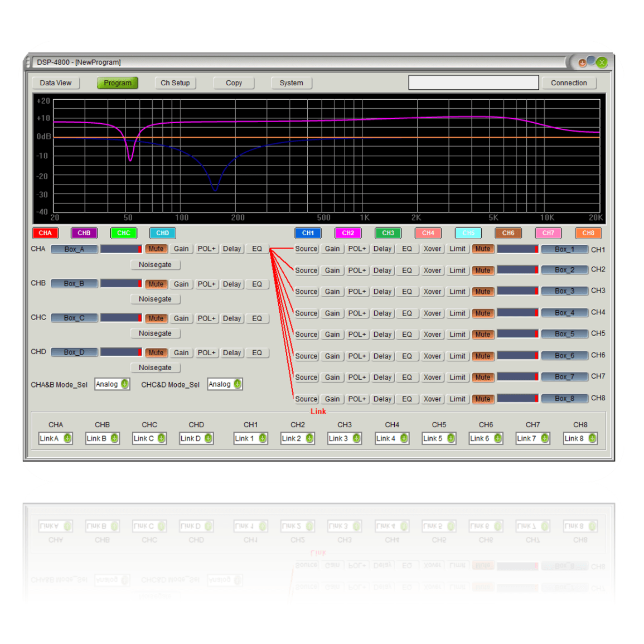Screen dimensions: 644x644
Task: Select the salmon CH4 curve button
Action: tap(428, 233)
